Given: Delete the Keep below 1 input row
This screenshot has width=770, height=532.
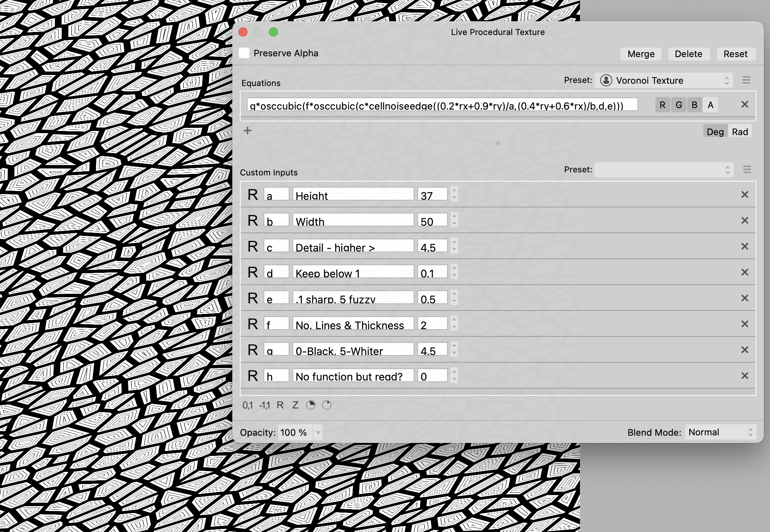Looking at the screenshot, I should pyautogui.click(x=745, y=272).
